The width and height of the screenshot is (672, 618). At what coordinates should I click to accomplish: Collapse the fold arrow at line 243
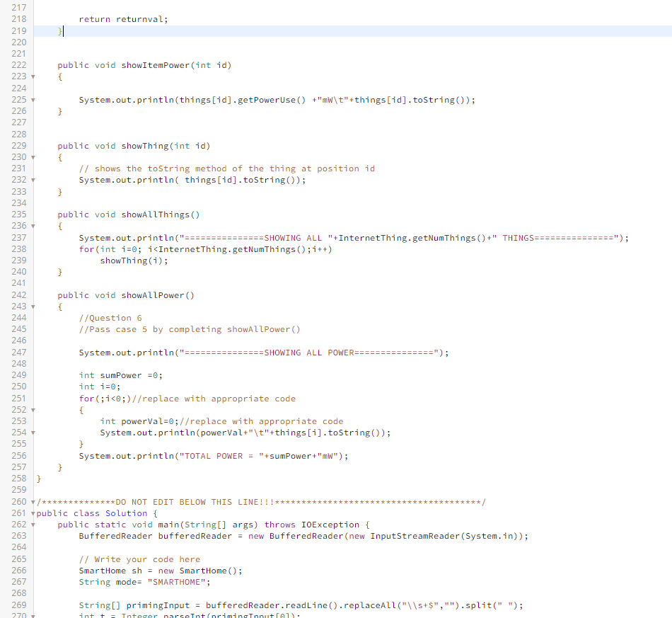(x=33, y=307)
